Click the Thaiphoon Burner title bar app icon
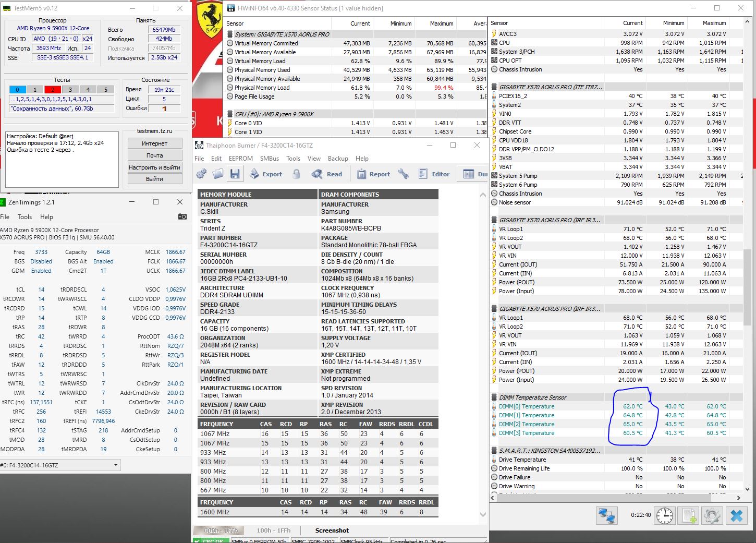Image resolution: width=756 pixels, height=543 pixels. coord(199,146)
